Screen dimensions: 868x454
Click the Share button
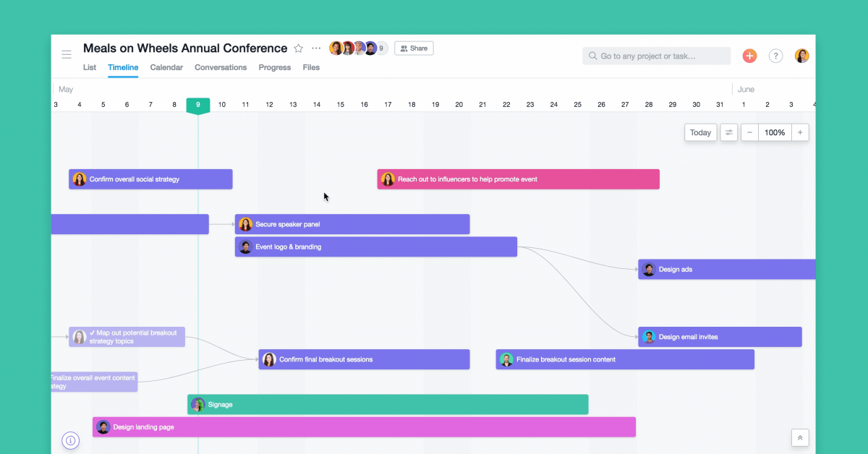click(413, 48)
